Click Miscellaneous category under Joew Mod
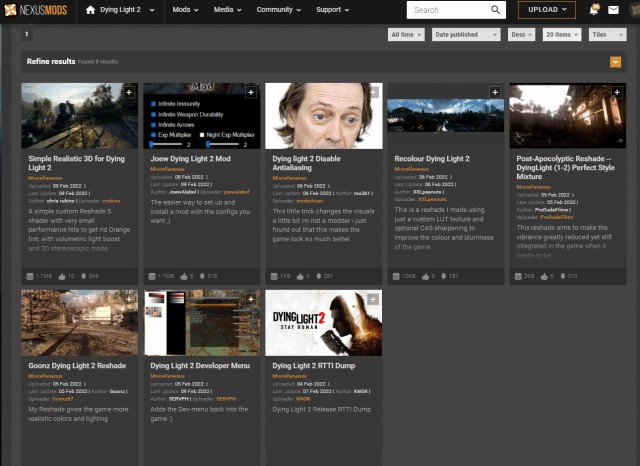 pyautogui.click(x=167, y=169)
